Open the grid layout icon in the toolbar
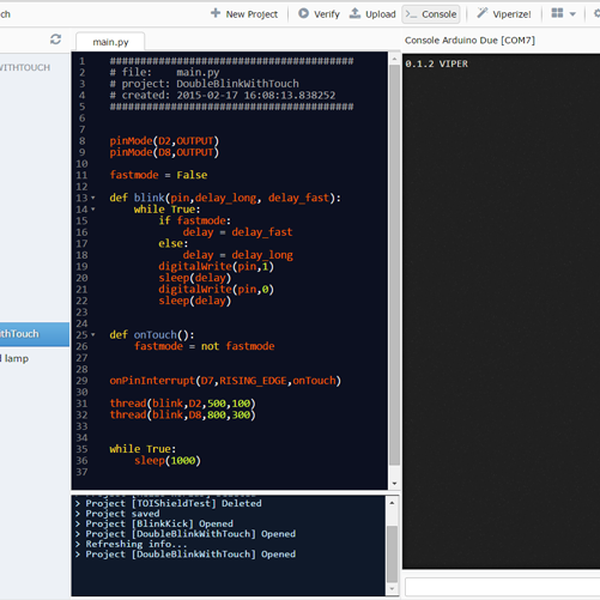 [x=557, y=13]
